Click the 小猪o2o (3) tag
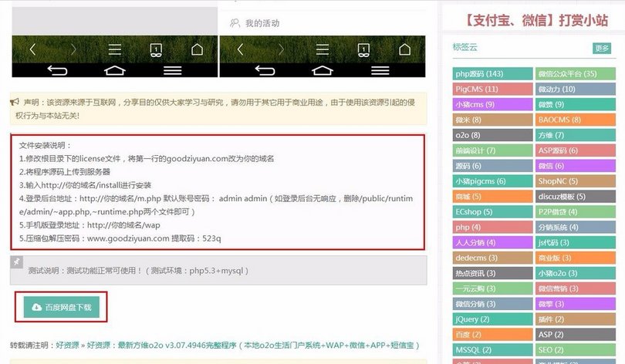Screen dimensions: 625x364 [576, 273]
